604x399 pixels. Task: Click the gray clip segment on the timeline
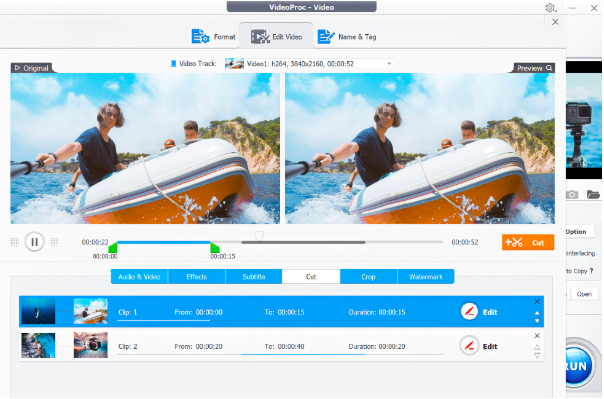303,242
